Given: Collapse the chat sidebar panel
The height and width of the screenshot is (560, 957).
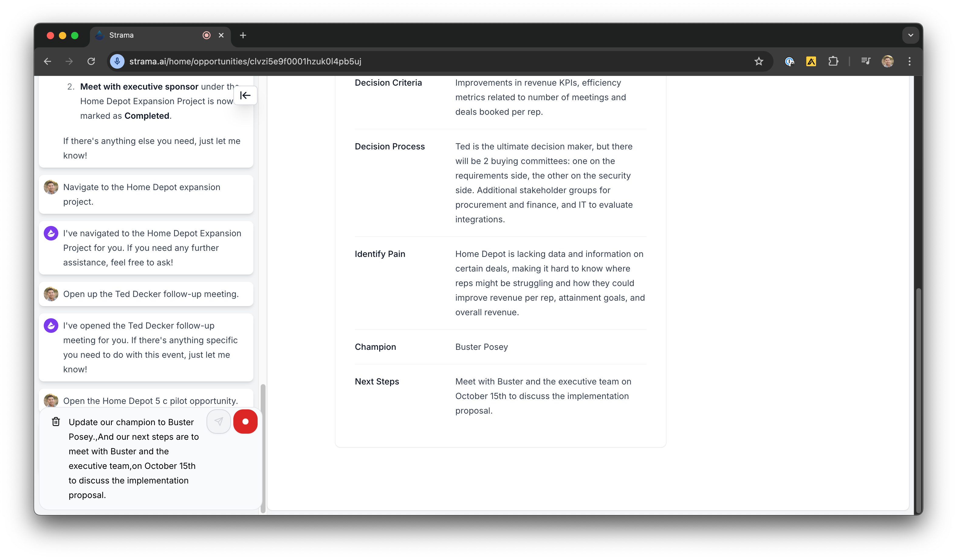Looking at the screenshot, I should tap(245, 95).
